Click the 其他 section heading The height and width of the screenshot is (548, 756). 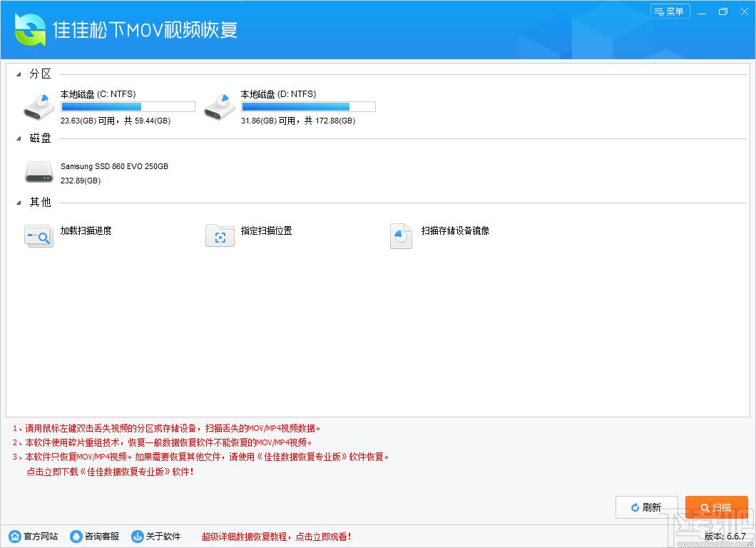[40, 203]
